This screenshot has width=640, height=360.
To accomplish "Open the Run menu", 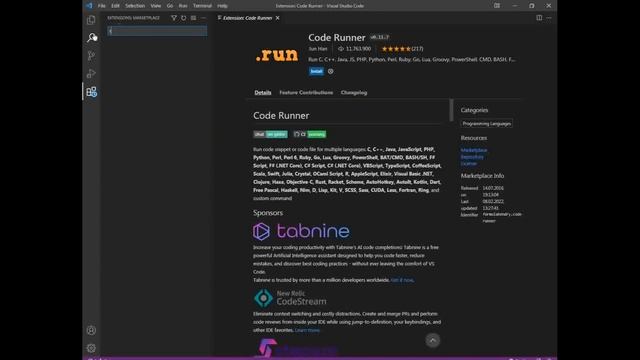I will pos(183,6).
